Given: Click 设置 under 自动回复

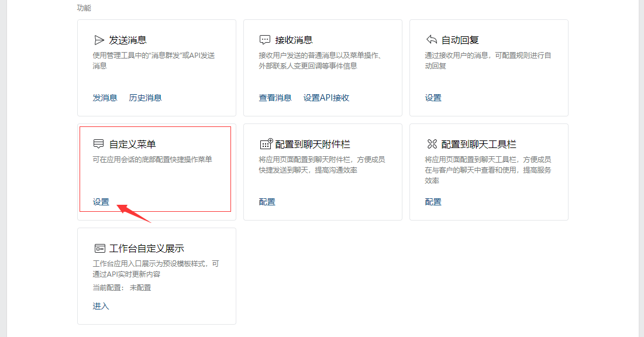Looking at the screenshot, I should pos(433,98).
